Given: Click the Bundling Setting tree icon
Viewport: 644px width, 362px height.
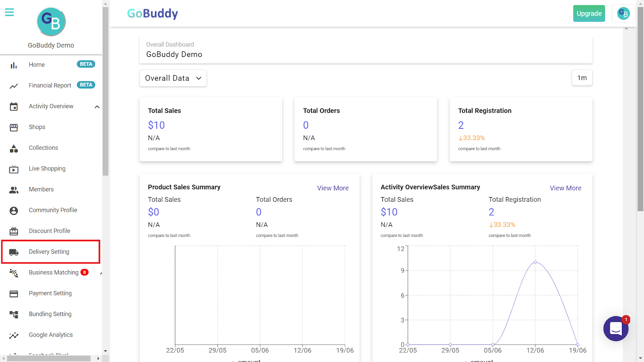Looking at the screenshot, I should [14, 315].
